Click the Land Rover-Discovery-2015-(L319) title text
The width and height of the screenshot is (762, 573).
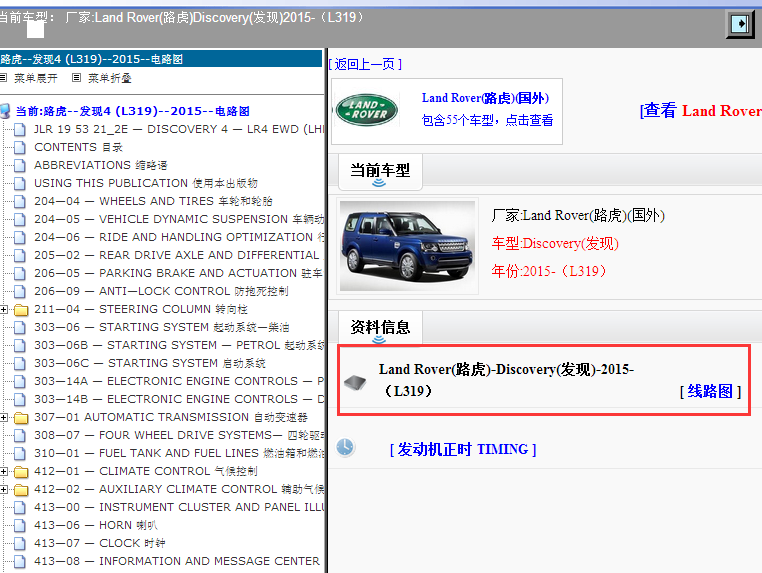pyautogui.click(x=506, y=380)
